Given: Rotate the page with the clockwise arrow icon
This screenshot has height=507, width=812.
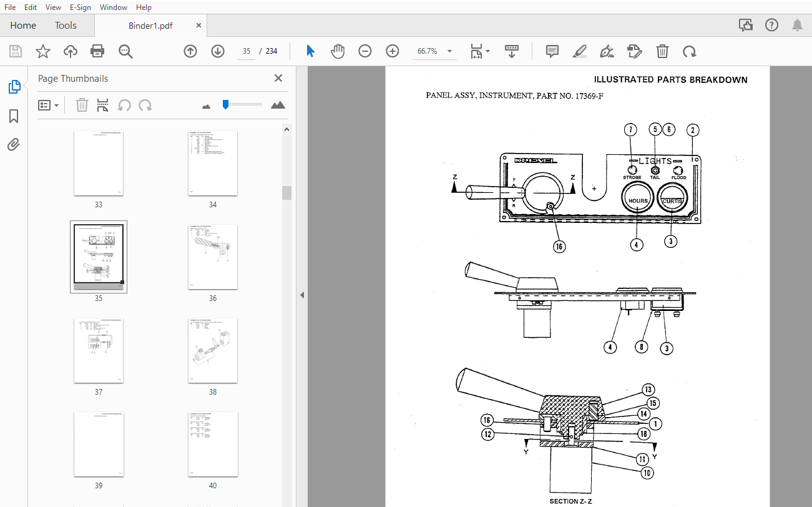Looking at the screenshot, I should pyautogui.click(x=690, y=51).
